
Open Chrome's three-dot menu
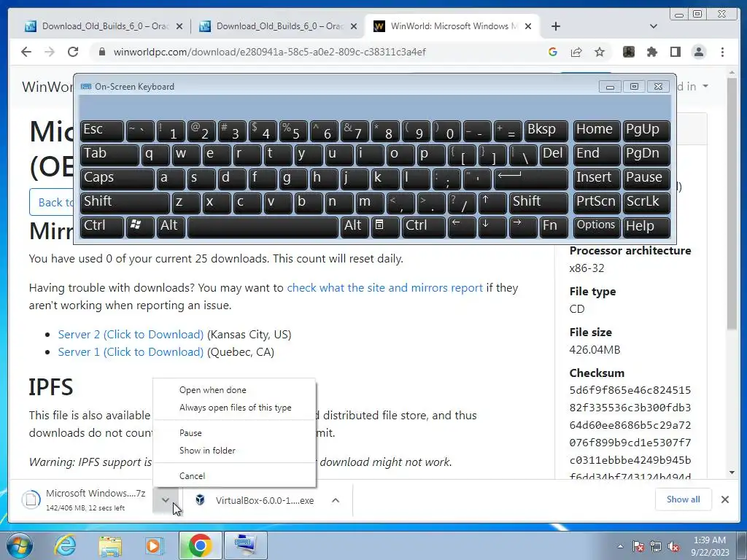coord(722,52)
